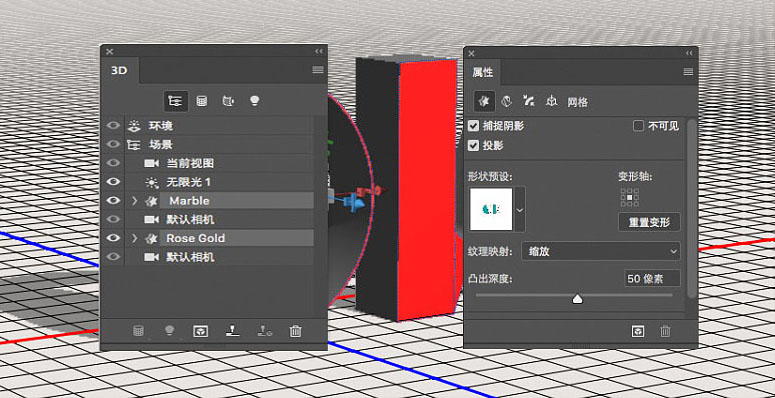Uncheck the 投影 checkbox
The image size is (775, 398).
(474, 145)
